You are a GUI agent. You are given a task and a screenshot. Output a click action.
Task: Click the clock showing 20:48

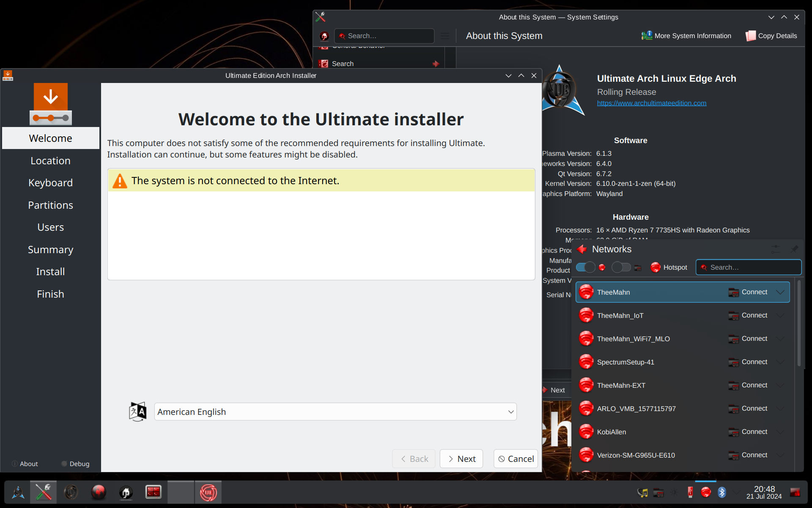764,492
